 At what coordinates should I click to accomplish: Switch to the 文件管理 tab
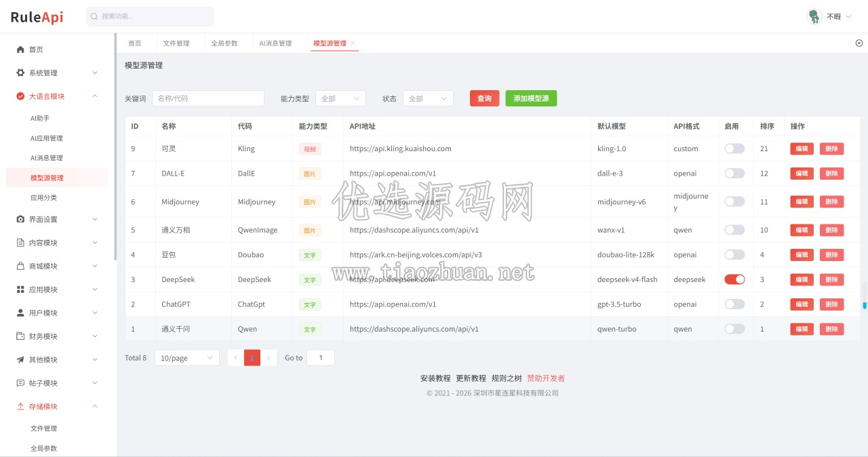tap(176, 43)
